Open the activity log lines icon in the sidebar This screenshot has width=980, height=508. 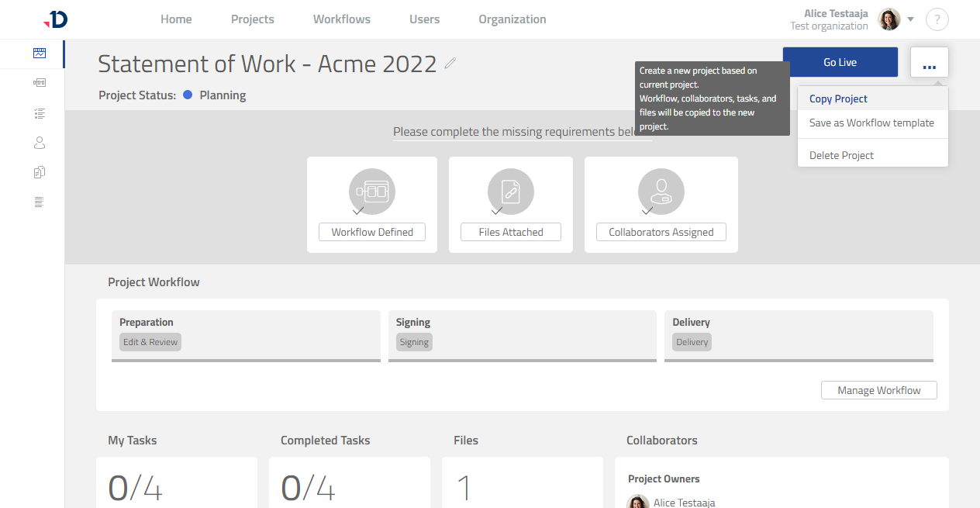(40, 202)
